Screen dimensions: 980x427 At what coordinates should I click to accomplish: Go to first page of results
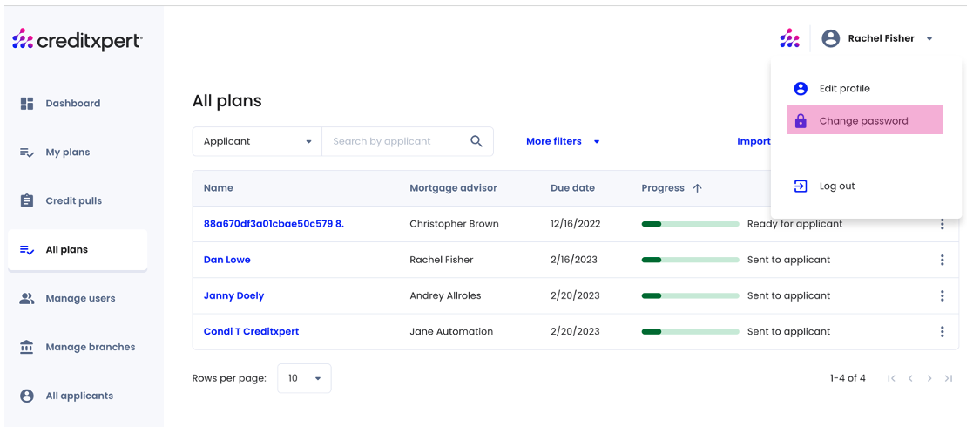click(x=892, y=378)
